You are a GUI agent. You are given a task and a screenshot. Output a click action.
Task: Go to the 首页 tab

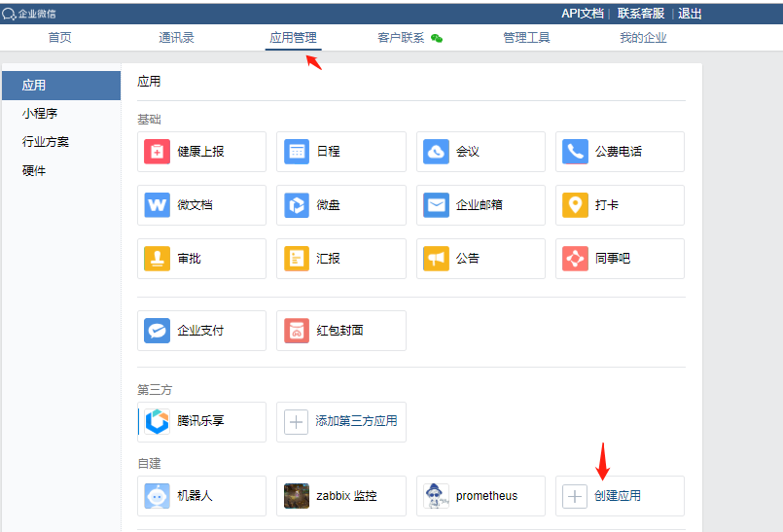59,38
